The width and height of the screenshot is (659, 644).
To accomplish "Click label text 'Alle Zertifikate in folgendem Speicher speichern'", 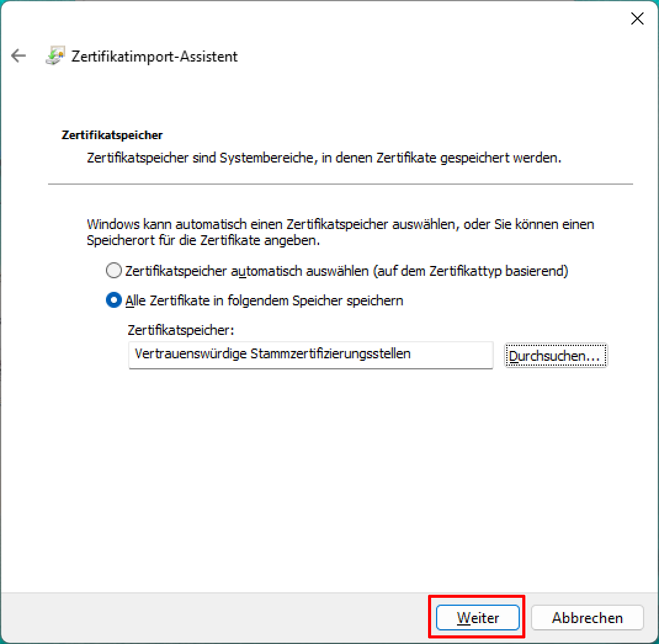I will click(x=264, y=301).
